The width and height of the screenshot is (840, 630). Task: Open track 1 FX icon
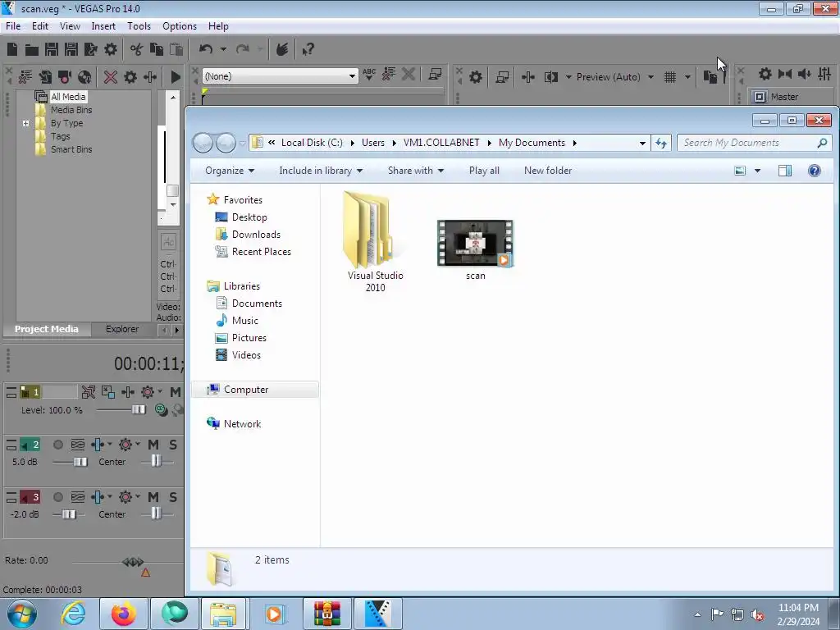click(x=128, y=392)
